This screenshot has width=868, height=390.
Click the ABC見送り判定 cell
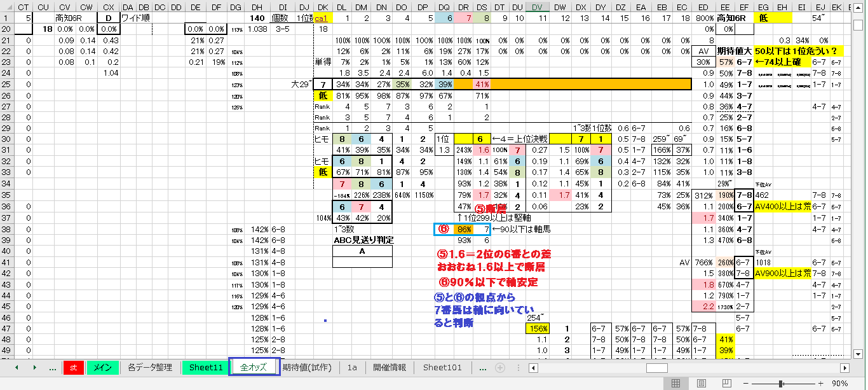click(363, 240)
